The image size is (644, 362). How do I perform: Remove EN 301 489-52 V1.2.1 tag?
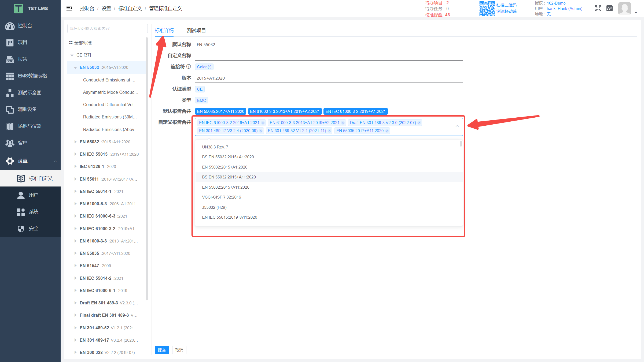329,131
